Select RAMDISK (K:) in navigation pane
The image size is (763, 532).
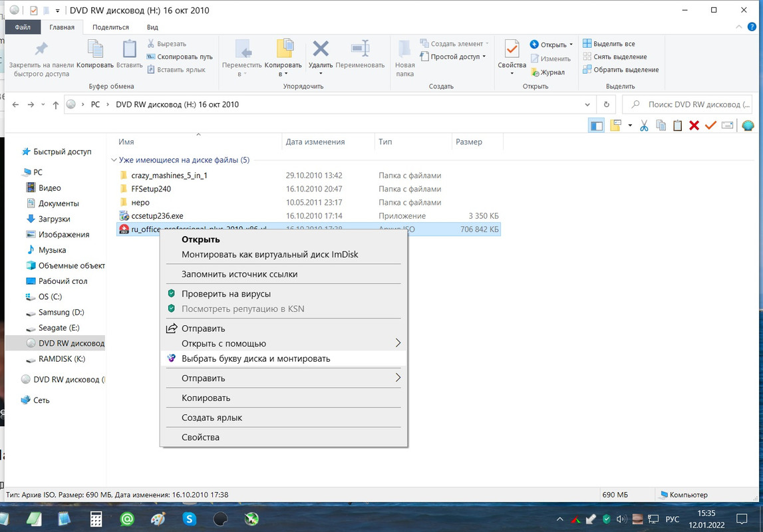click(62, 359)
